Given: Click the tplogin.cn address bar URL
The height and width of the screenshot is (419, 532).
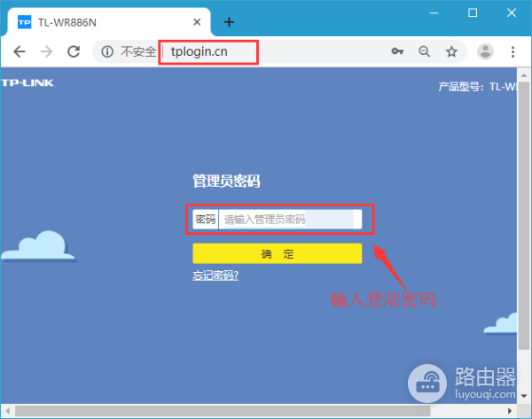Looking at the screenshot, I should coord(199,52).
